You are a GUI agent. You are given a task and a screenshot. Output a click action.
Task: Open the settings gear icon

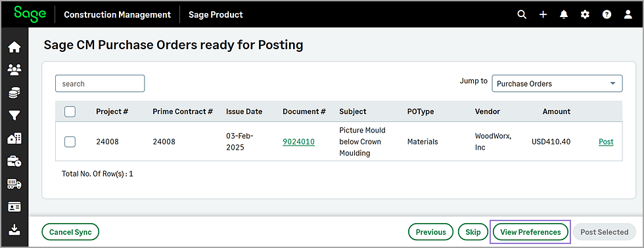585,14
